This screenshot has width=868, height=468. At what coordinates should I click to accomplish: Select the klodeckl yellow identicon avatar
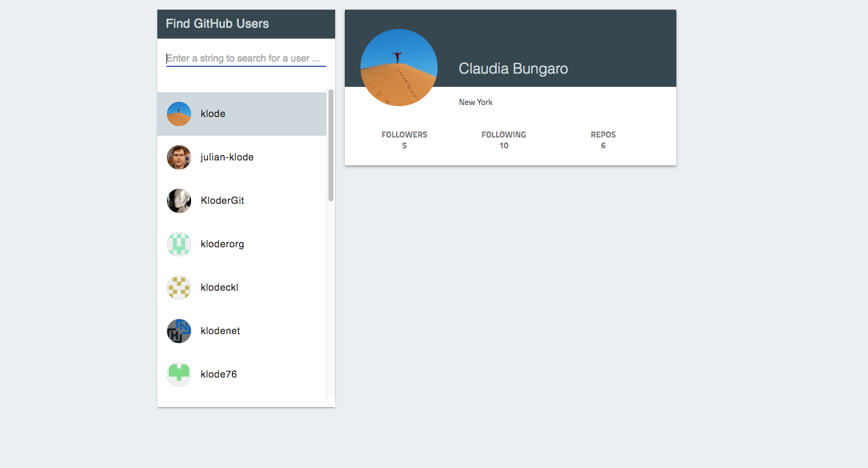[179, 288]
